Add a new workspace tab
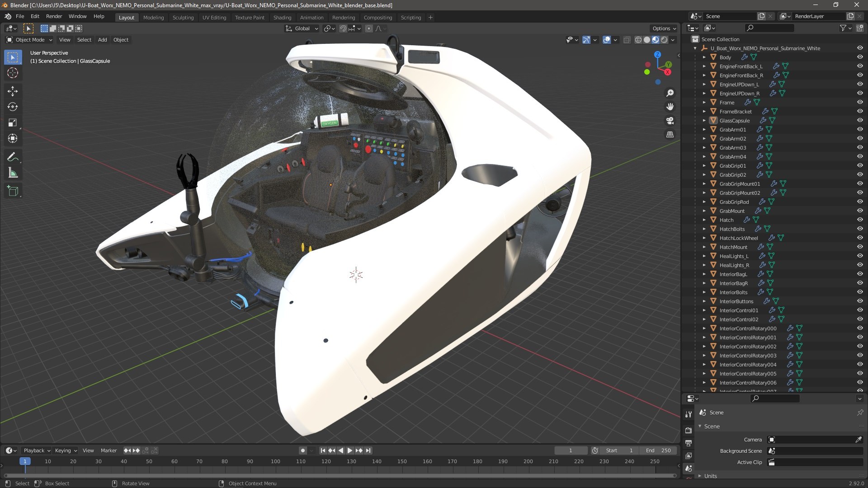 [430, 18]
